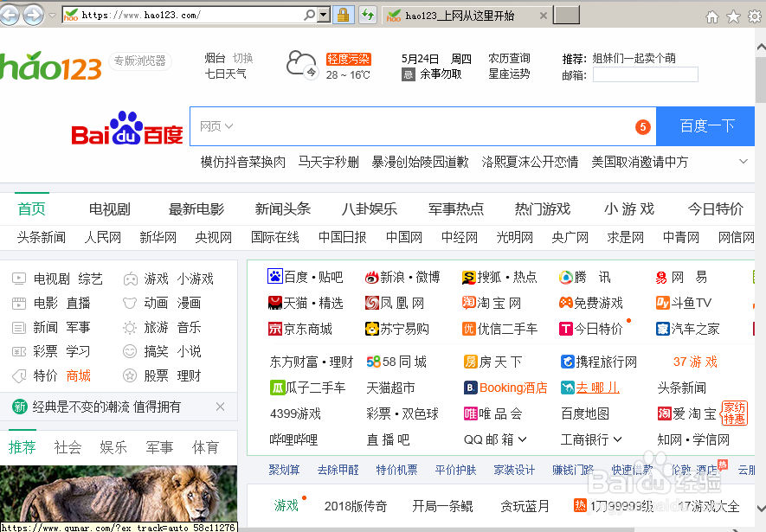This screenshot has width=766, height=532.
Task: Click inside the Baidu search field
Action: pyautogui.click(x=422, y=126)
